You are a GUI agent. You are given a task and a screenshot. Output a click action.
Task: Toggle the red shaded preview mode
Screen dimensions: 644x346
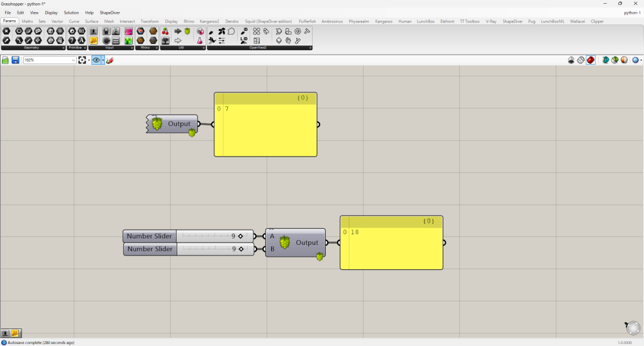coord(591,60)
